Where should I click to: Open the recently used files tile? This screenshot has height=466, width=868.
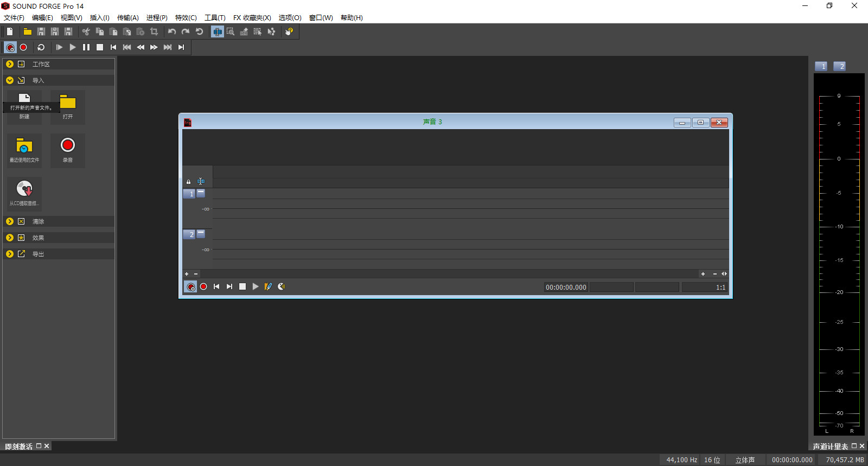pos(24,150)
